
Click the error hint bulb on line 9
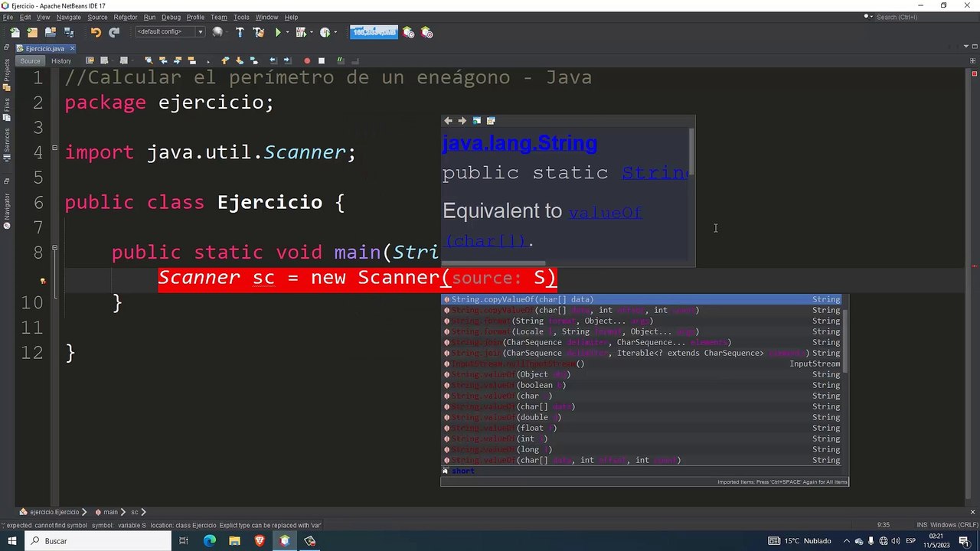[x=43, y=281]
